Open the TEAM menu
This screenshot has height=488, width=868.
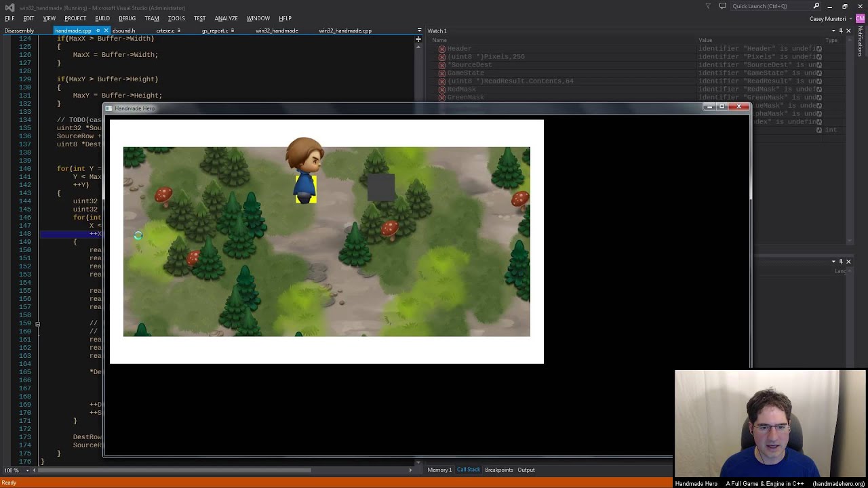[152, 18]
